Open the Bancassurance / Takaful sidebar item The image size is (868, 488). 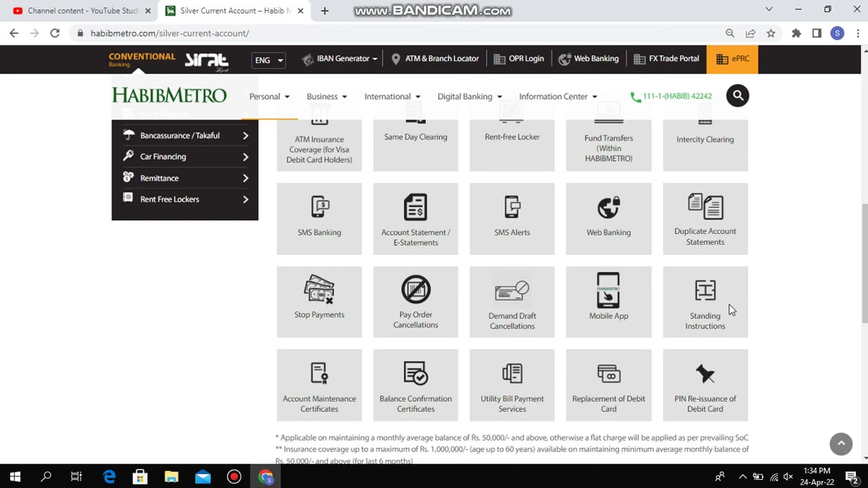click(x=185, y=136)
